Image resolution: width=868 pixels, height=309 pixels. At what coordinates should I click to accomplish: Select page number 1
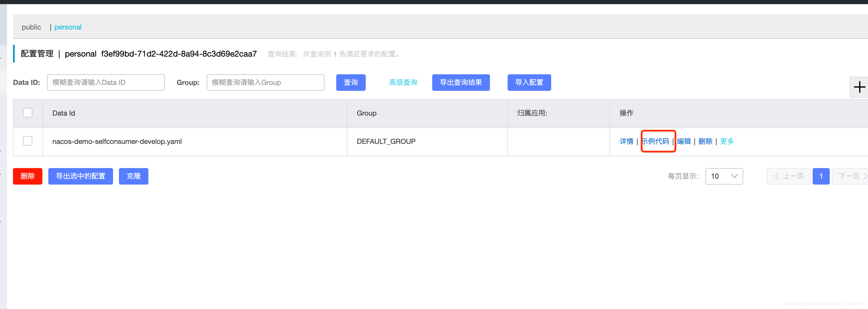click(821, 176)
